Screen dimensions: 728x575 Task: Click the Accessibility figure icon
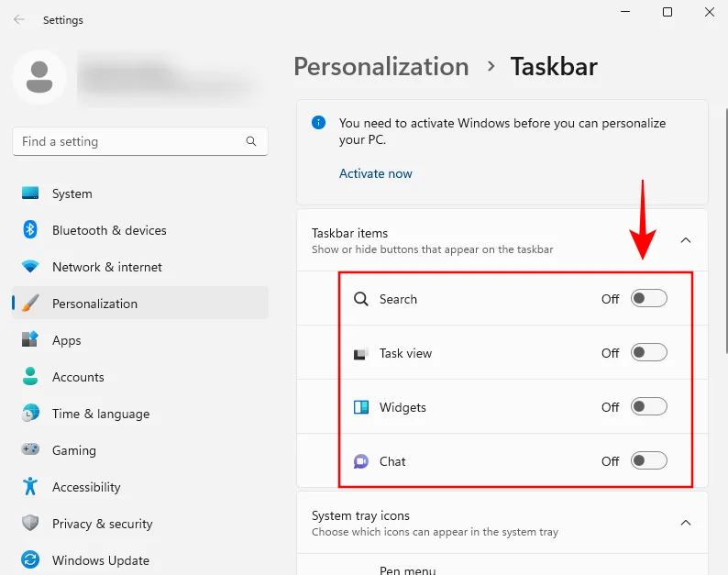[x=30, y=486]
